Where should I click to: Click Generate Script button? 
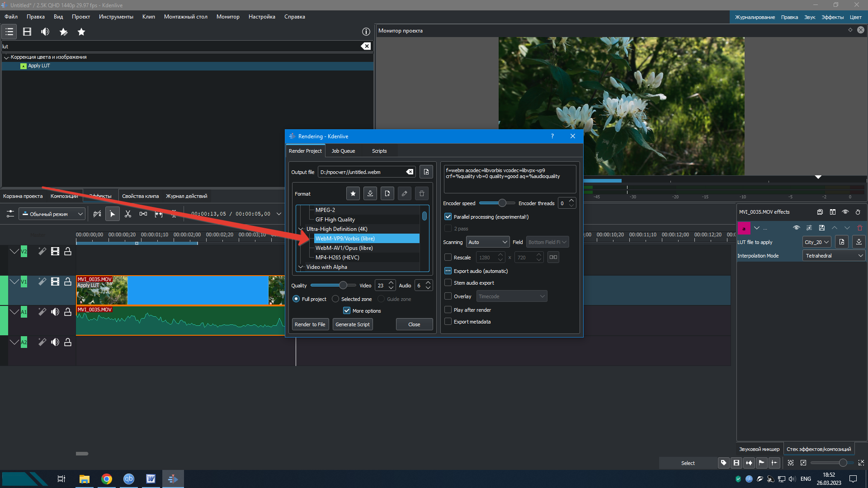pyautogui.click(x=353, y=324)
